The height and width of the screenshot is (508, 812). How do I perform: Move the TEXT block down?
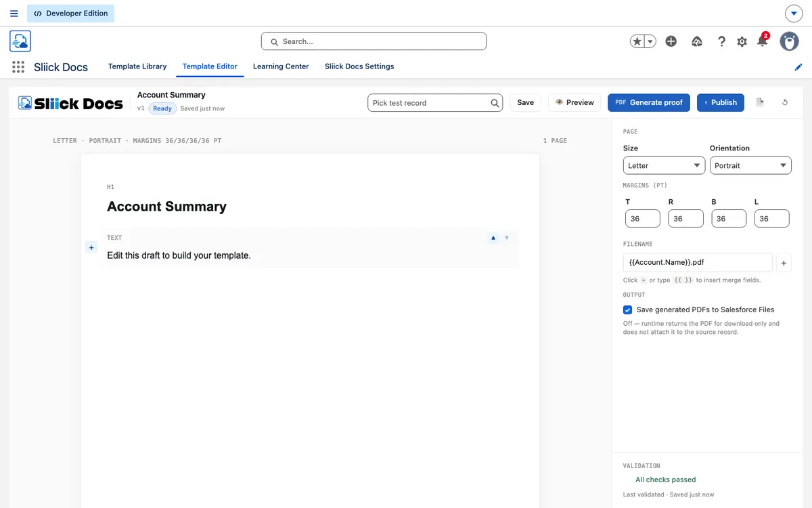(x=507, y=238)
